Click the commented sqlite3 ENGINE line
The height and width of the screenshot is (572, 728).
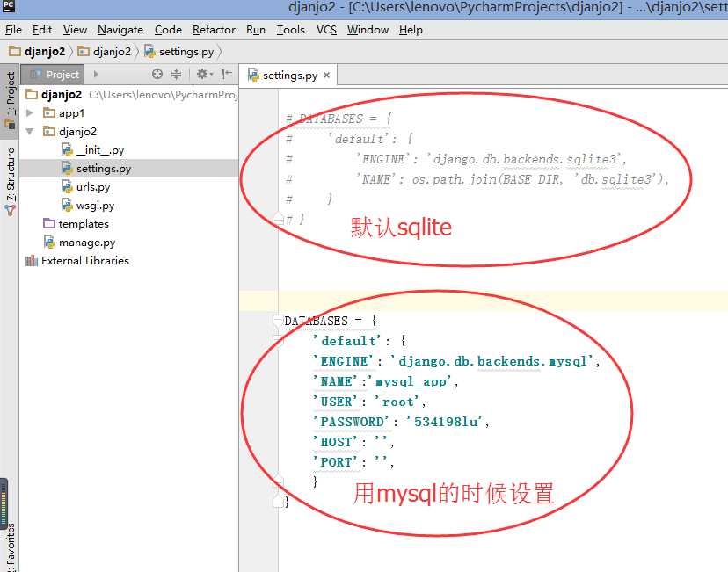click(456, 159)
